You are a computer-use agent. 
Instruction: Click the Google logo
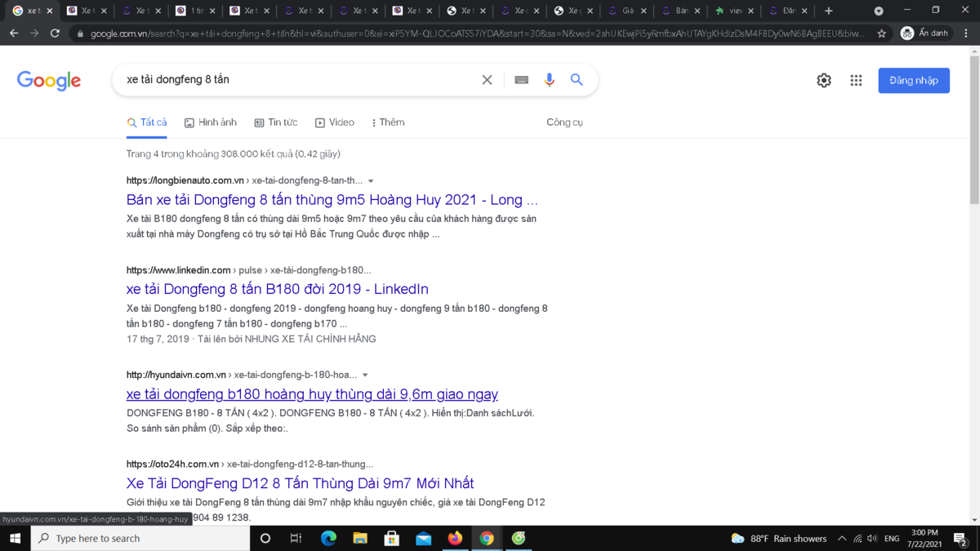point(49,80)
